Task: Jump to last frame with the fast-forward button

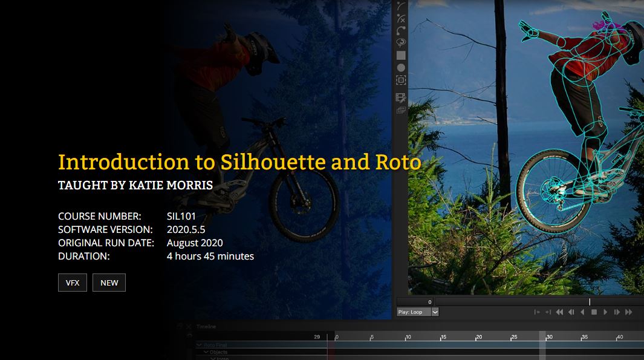Action: pyautogui.click(x=629, y=312)
